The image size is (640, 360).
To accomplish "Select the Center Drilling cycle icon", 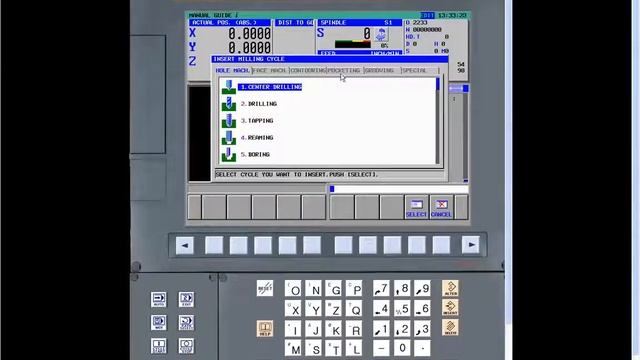I will pos(229,87).
